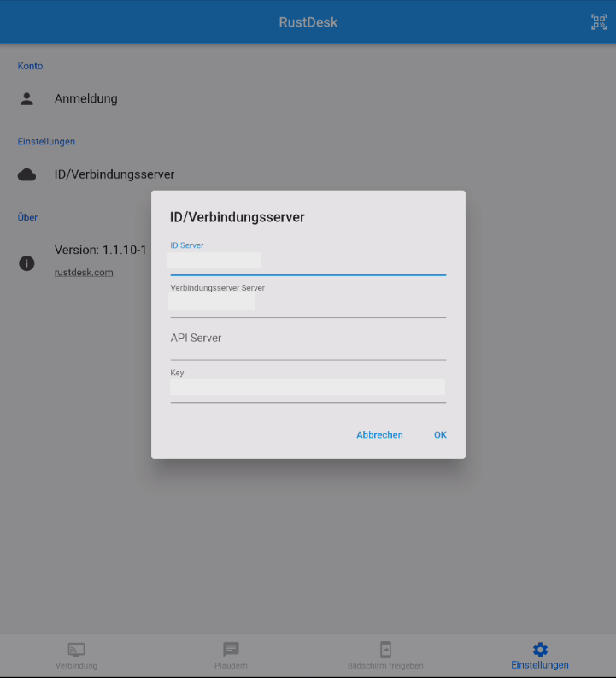Click the Einstellungen gear icon
Viewport: 616px width, 678px height.
[x=540, y=650]
